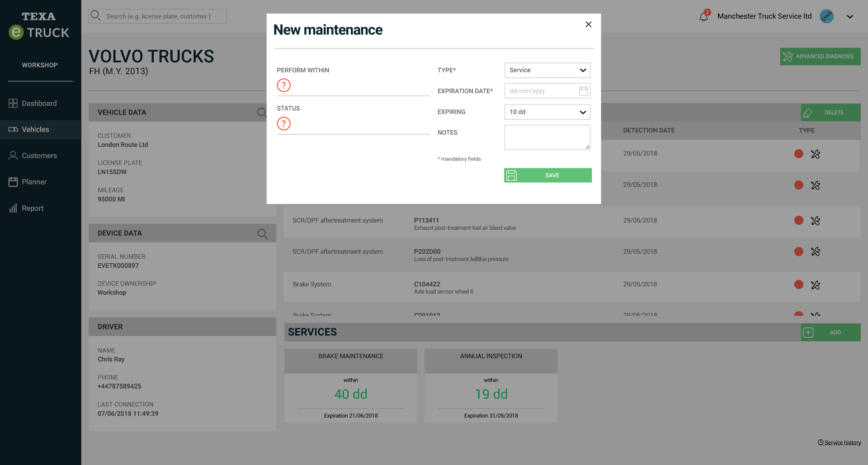Click the TEXA eTruck logo

point(39,25)
